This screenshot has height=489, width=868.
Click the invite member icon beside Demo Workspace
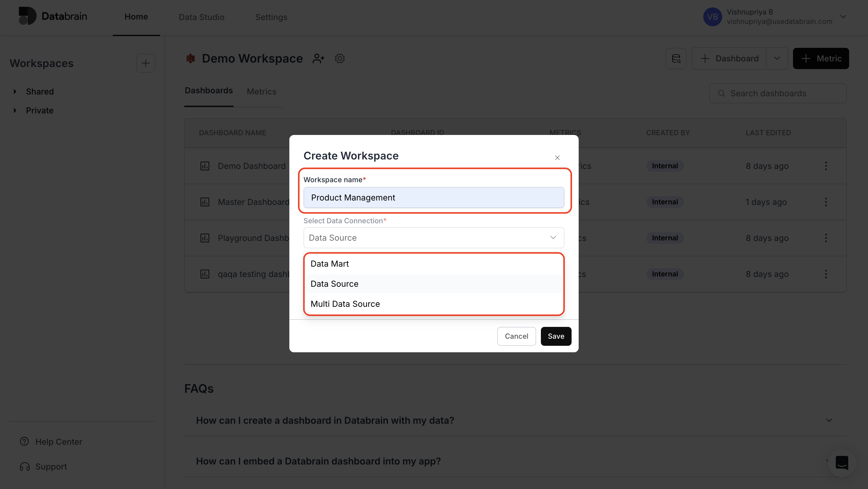[318, 58]
